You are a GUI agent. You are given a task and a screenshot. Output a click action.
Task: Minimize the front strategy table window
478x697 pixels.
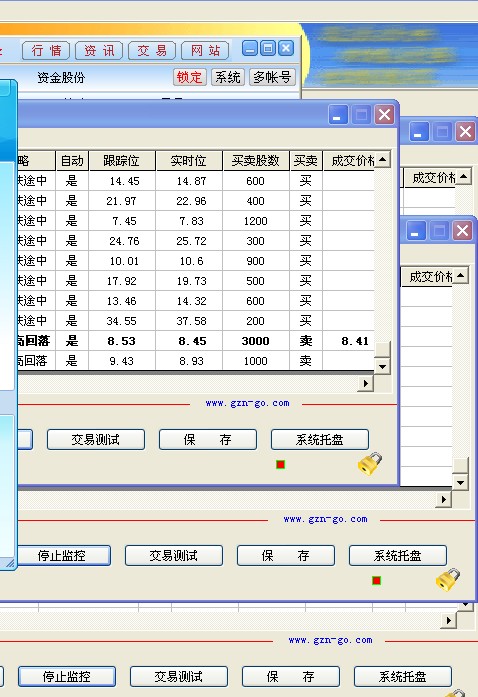pyautogui.click(x=337, y=115)
